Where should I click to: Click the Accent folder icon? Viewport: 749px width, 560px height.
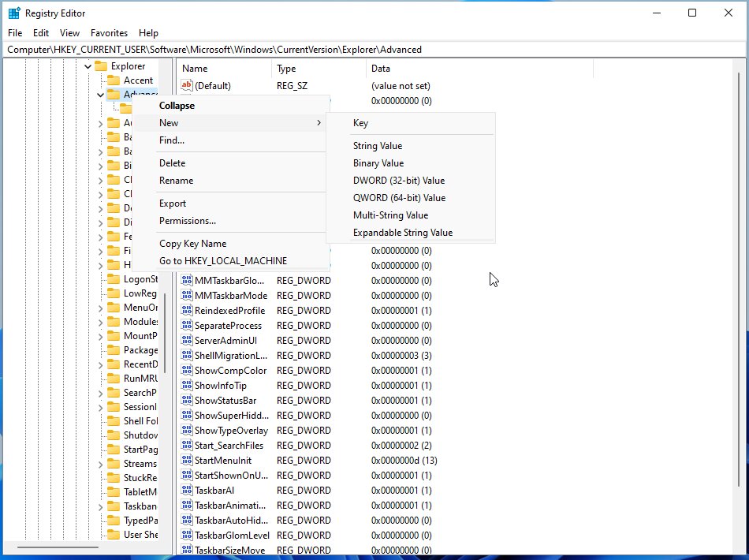(114, 80)
